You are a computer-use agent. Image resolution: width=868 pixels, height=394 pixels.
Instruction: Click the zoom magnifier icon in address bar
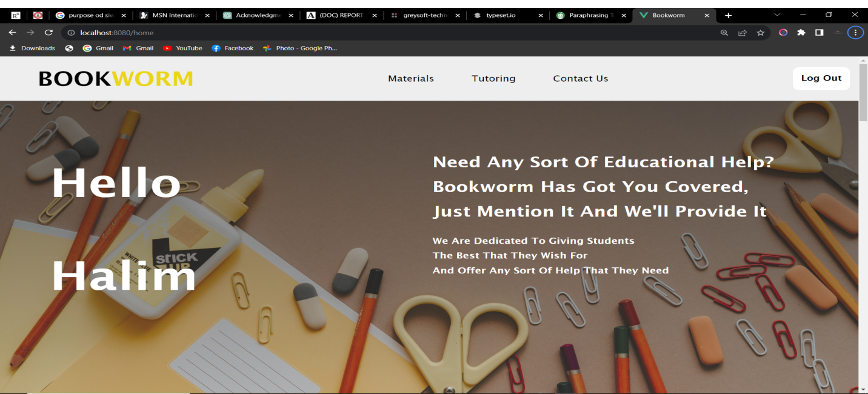[724, 33]
